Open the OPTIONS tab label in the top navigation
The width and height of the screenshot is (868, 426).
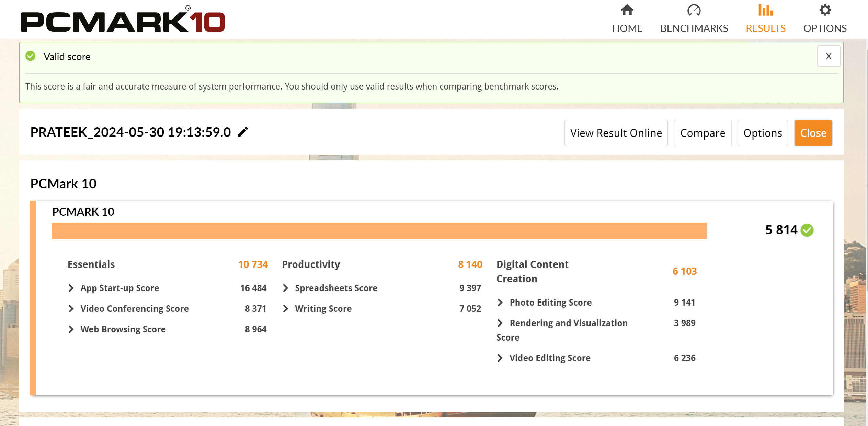[x=825, y=28]
